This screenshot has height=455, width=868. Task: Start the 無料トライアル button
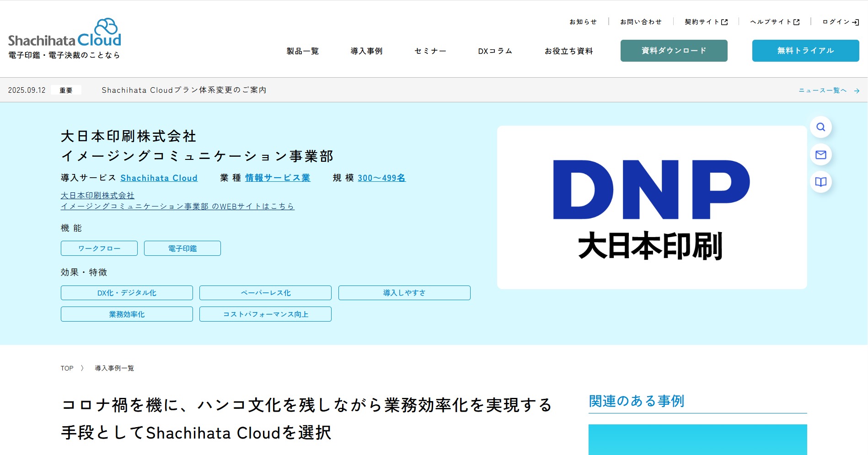pyautogui.click(x=805, y=51)
